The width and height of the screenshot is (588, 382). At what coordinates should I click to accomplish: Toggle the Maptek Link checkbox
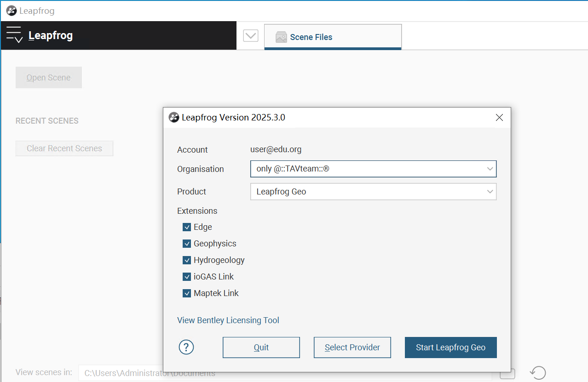click(187, 293)
